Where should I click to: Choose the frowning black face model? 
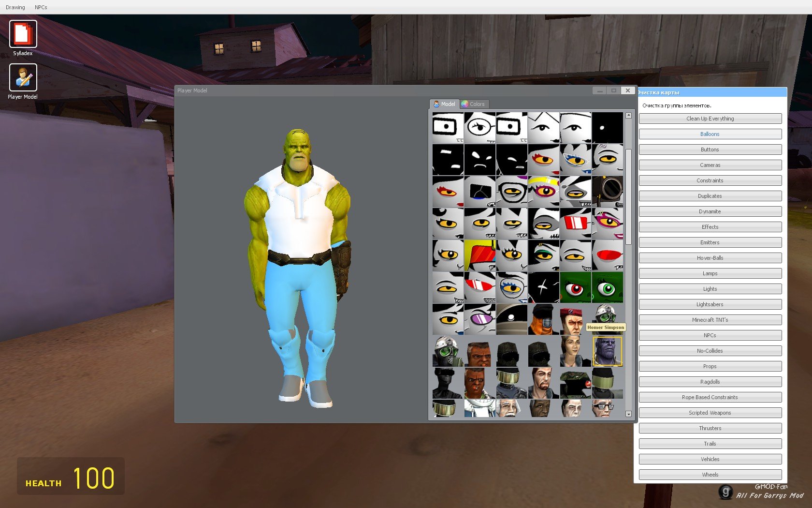point(479,160)
